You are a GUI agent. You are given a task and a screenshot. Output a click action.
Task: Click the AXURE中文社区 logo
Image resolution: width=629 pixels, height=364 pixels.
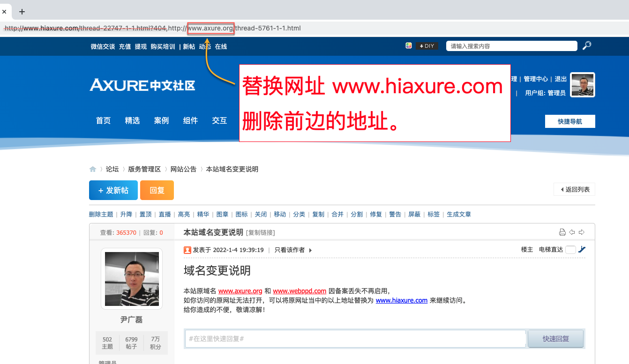[142, 85]
